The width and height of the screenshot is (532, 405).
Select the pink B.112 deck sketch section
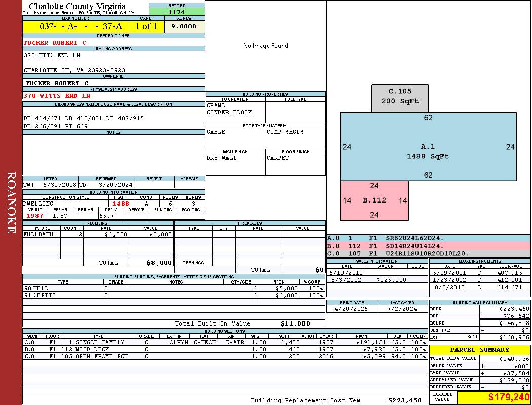point(374,200)
